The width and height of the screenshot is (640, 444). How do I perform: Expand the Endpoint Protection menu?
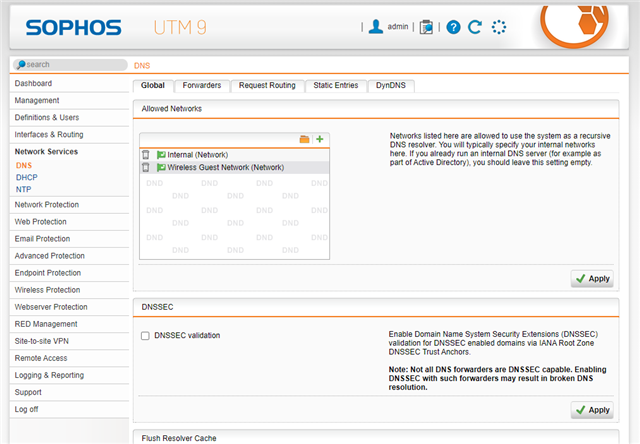click(69, 273)
